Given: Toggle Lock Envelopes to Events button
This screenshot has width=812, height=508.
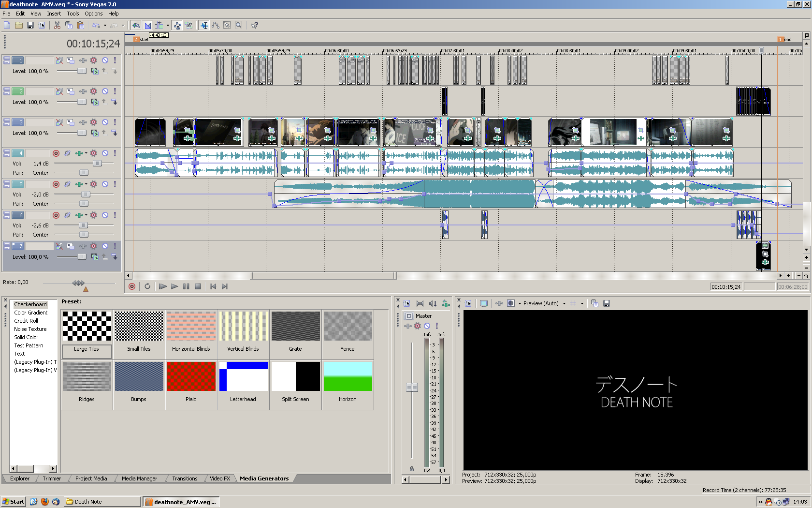Looking at the screenshot, I should [177, 25].
